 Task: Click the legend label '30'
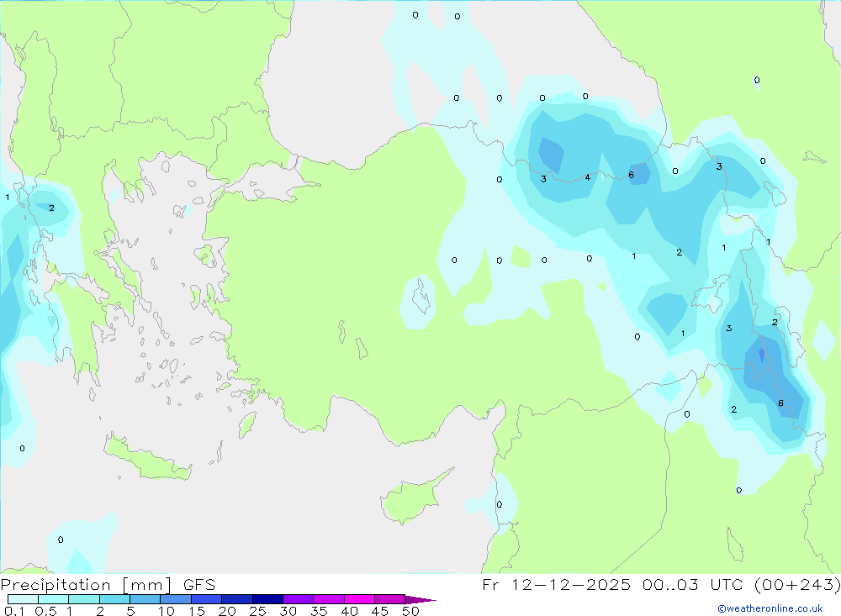pos(288,611)
